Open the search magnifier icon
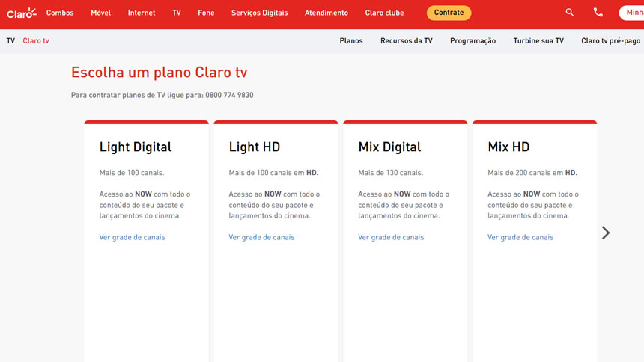This screenshot has width=644, height=362. (570, 13)
